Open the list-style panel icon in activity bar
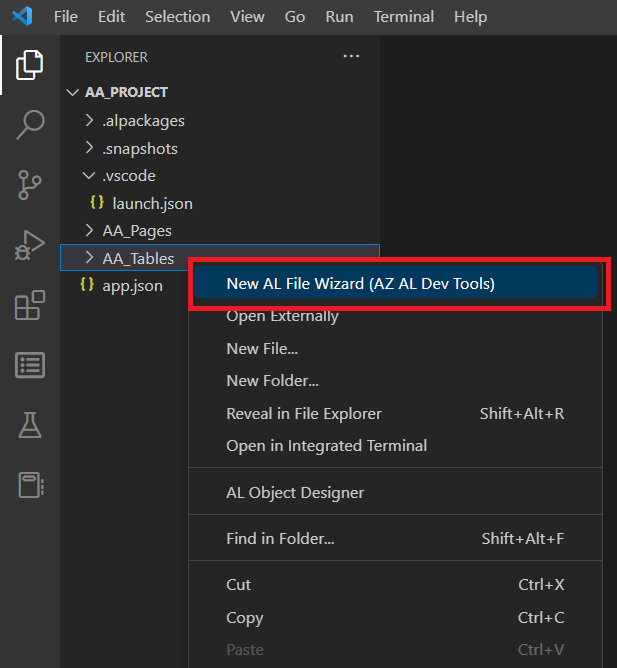The height and width of the screenshot is (668, 617). tap(30, 365)
